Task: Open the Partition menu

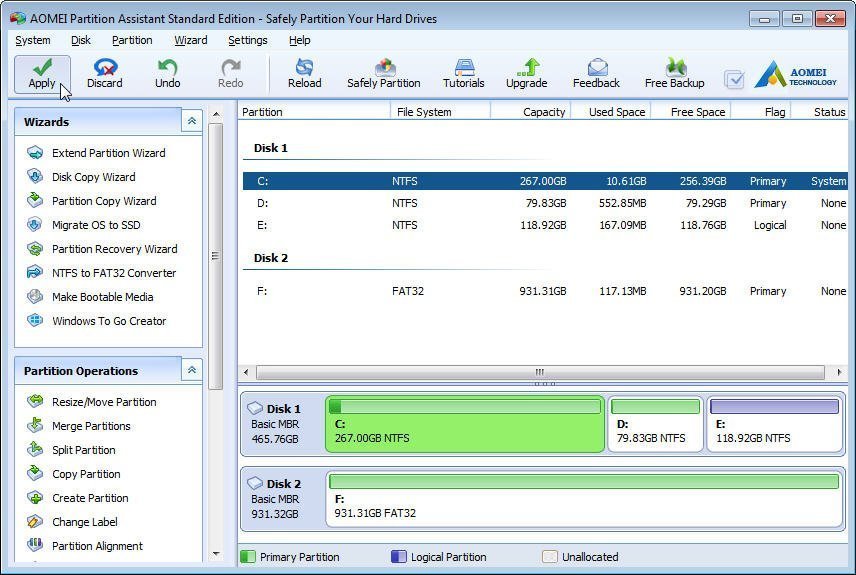Action: (132, 40)
